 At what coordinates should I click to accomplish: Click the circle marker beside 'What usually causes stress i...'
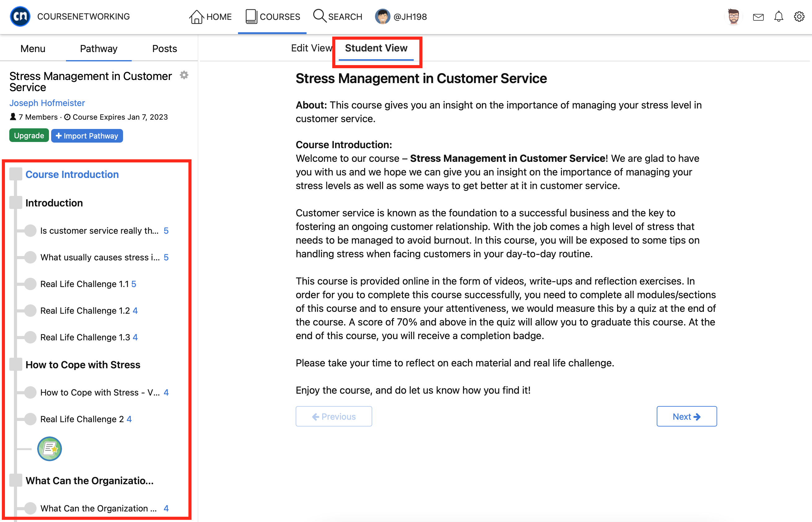click(30, 257)
